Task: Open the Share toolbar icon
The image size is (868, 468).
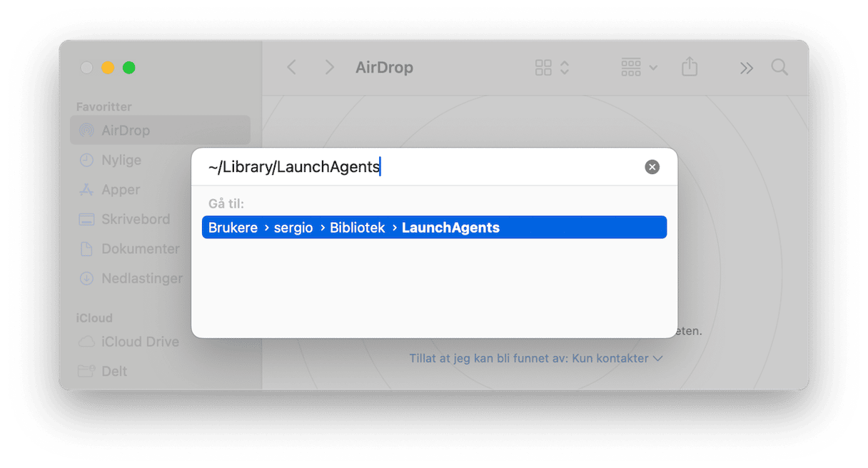Action: coord(689,67)
